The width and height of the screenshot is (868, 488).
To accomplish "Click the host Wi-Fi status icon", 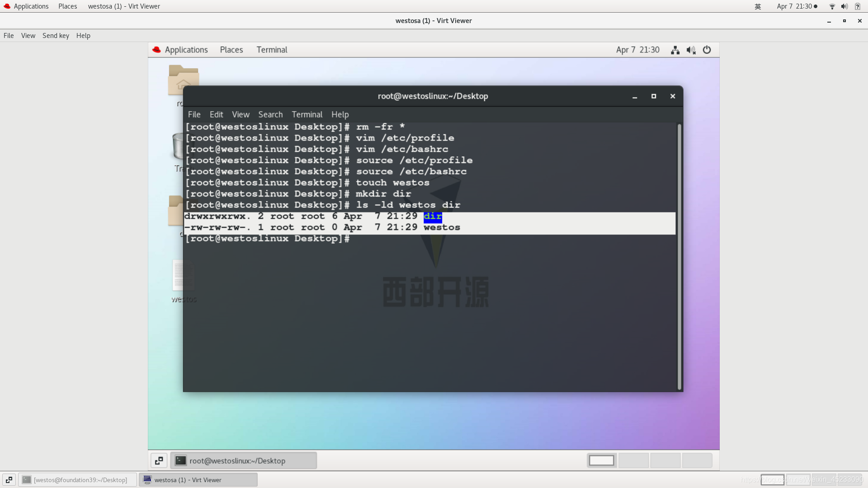I will (832, 6).
